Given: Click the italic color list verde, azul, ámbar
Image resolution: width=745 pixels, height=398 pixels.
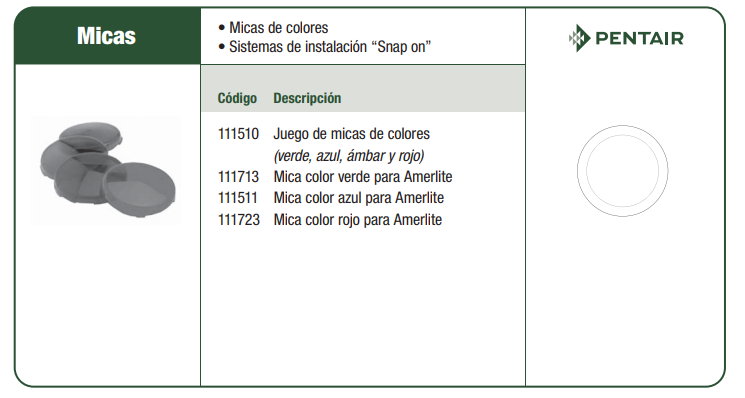Looking at the screenshot, I should pos(349,156).
